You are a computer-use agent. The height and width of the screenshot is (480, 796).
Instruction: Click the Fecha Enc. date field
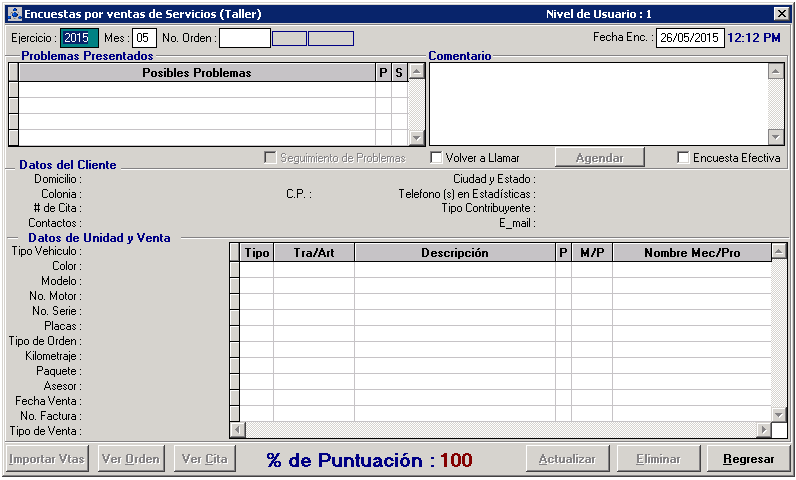coord(689,38)
